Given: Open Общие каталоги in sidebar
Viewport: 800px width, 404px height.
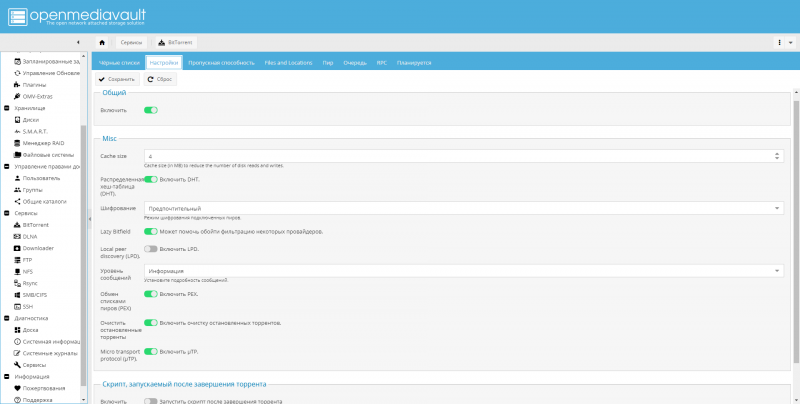Looking at the screenshot, I should coord(40,201).
